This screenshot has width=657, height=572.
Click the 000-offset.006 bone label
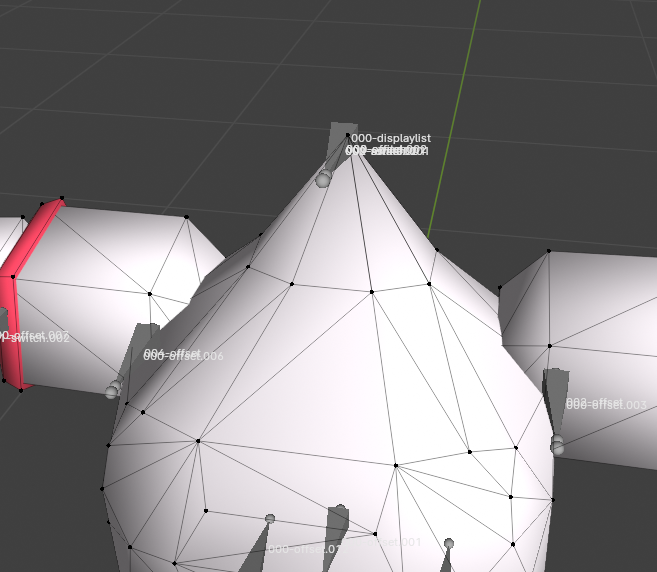point(184,355)
